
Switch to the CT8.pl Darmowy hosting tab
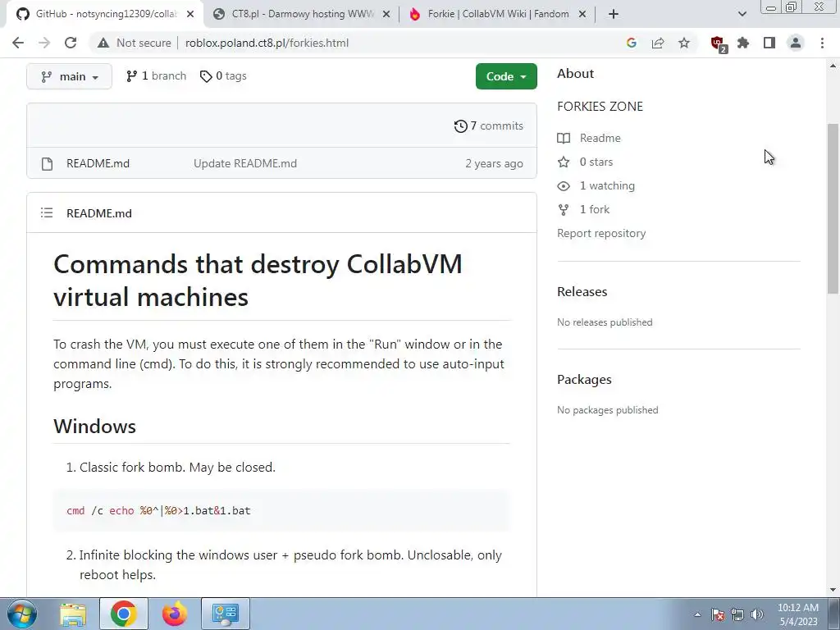(300, 14)
